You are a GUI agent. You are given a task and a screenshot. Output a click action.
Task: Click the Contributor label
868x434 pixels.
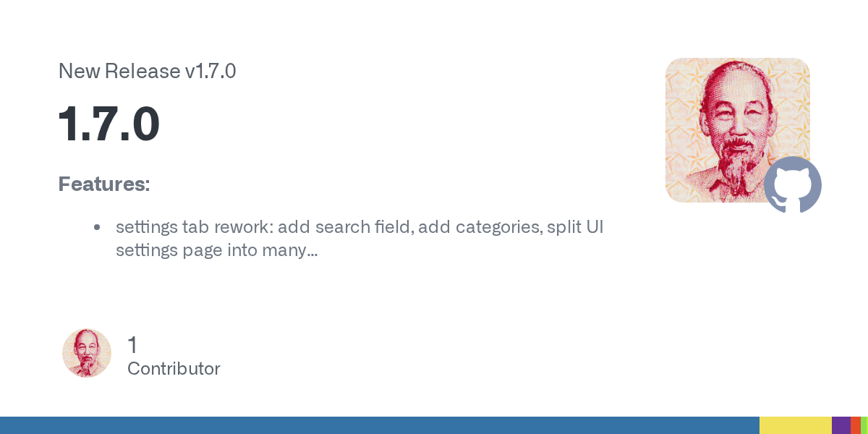(174, 369)
